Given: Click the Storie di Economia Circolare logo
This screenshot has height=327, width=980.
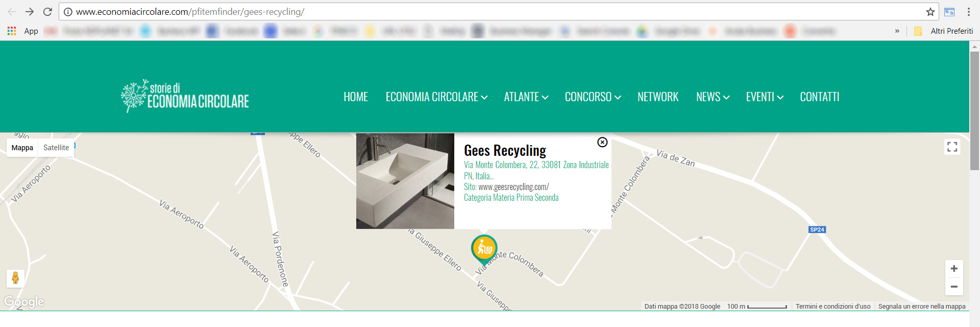Looking at the screenshot, I should (185, 96).
